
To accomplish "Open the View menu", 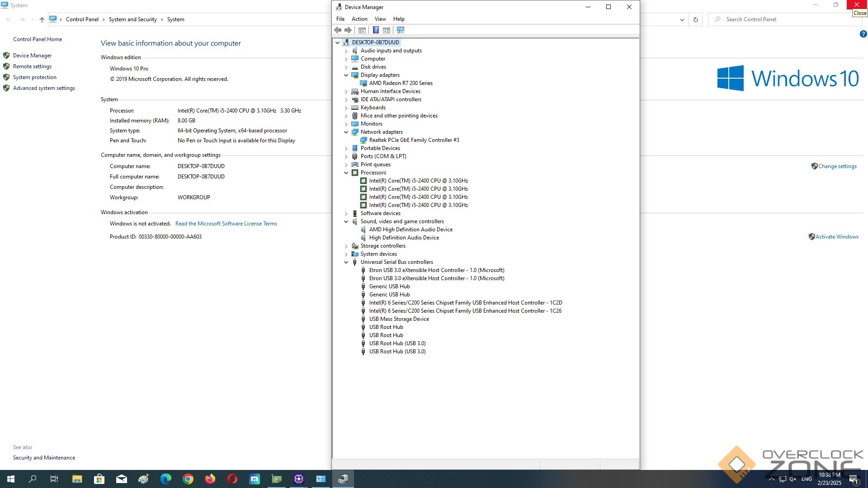I will 380,19.
